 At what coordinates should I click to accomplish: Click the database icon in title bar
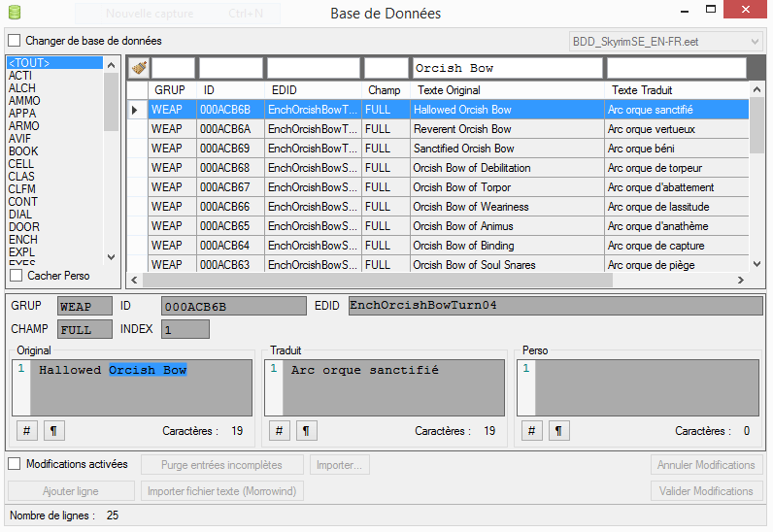click(x=14, y=13)
